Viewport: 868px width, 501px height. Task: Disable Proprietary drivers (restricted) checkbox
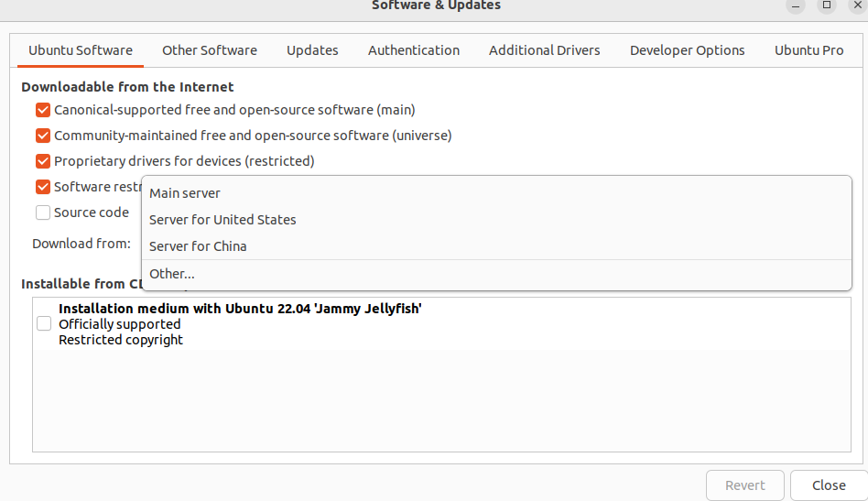tap(43, 161)
